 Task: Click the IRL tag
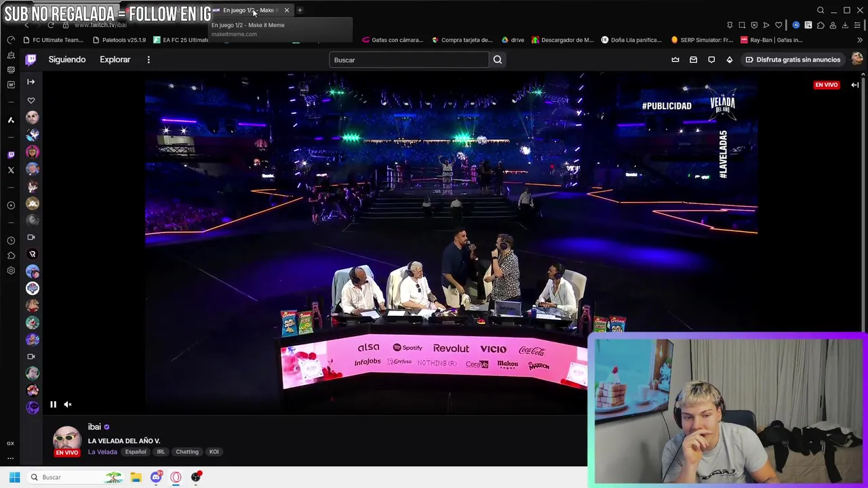161,452
